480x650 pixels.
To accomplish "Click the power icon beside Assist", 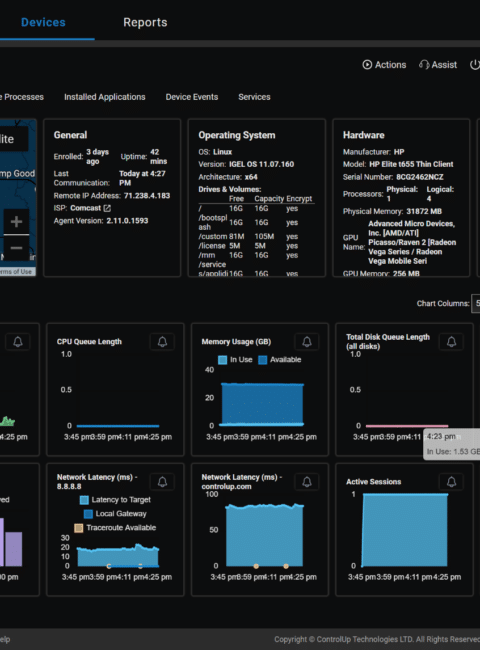I will pos(475,65).
